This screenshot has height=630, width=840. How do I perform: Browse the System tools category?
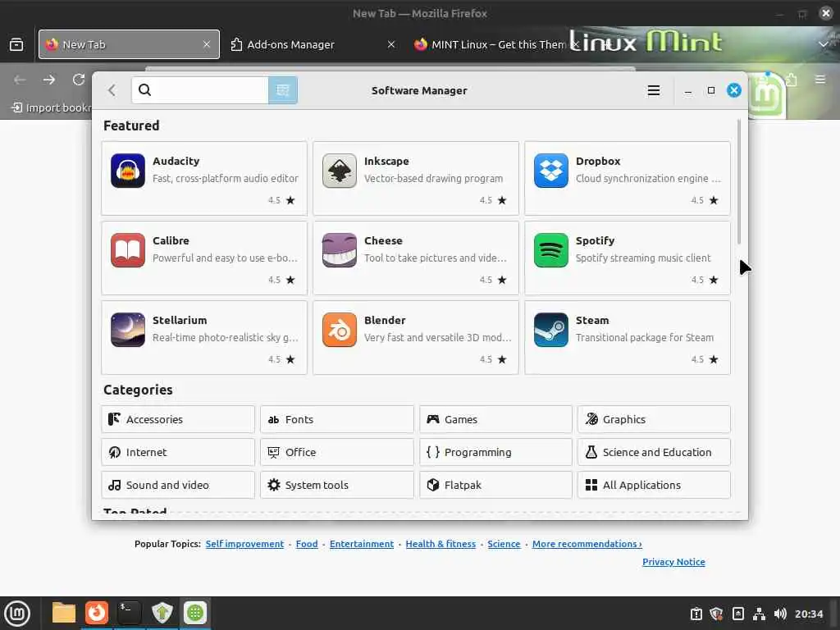(x=337, y=485)
